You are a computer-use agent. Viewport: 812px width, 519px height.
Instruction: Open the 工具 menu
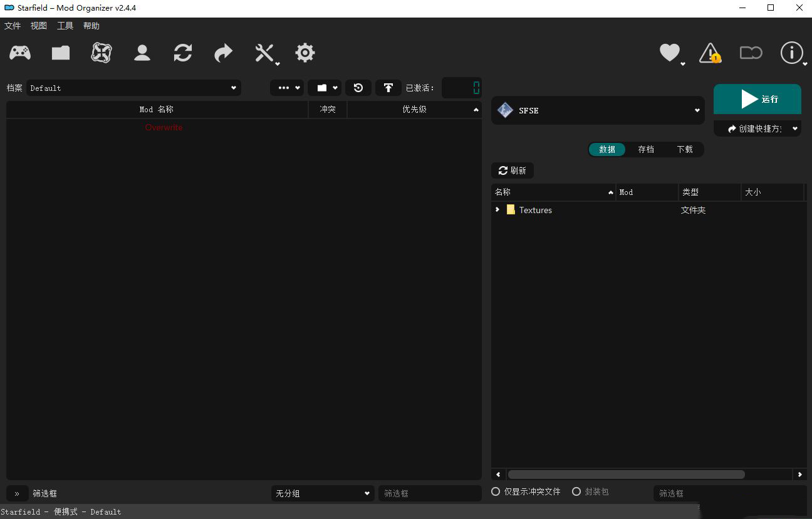pos(65,26)
